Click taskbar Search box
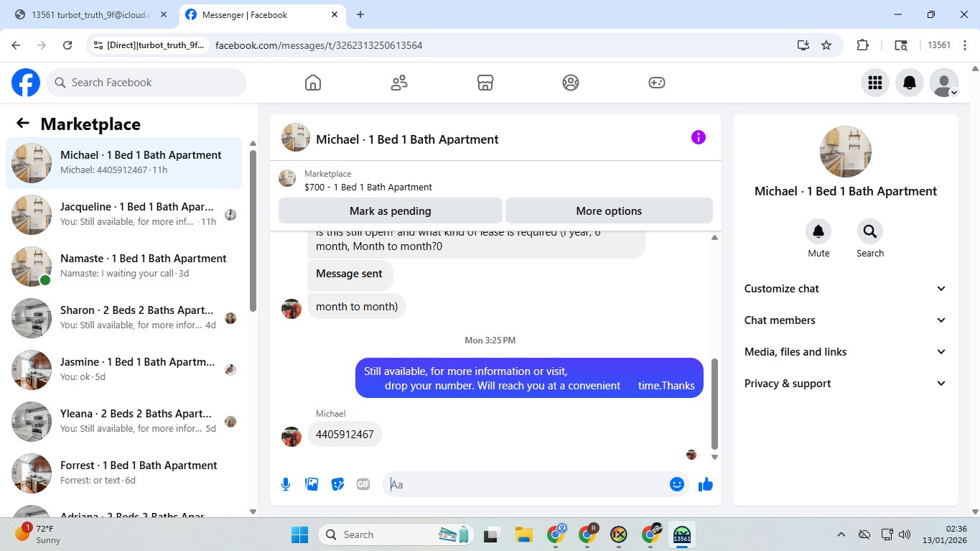The image size is (980, 551). coord(397,534)
